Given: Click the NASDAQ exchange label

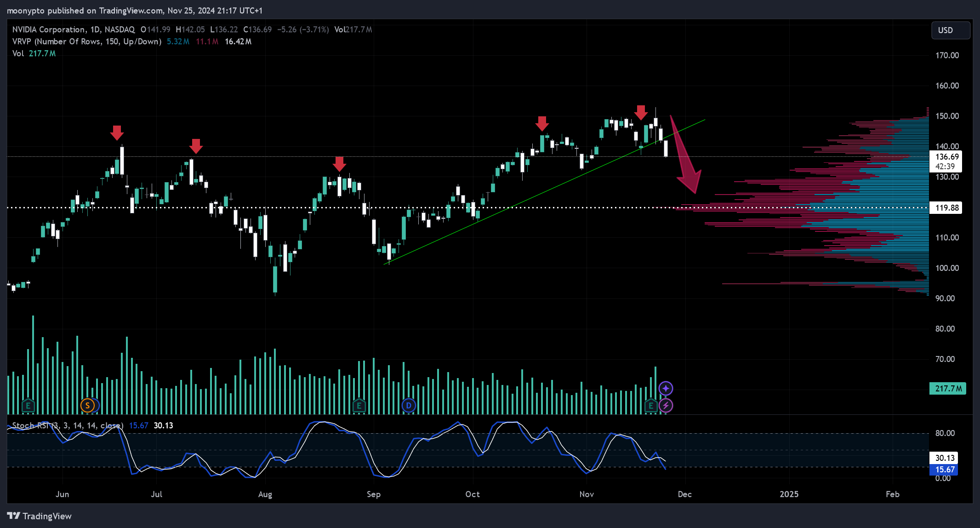Looking at the screenshot, I should pyautogui.click(x=120, y=29).
